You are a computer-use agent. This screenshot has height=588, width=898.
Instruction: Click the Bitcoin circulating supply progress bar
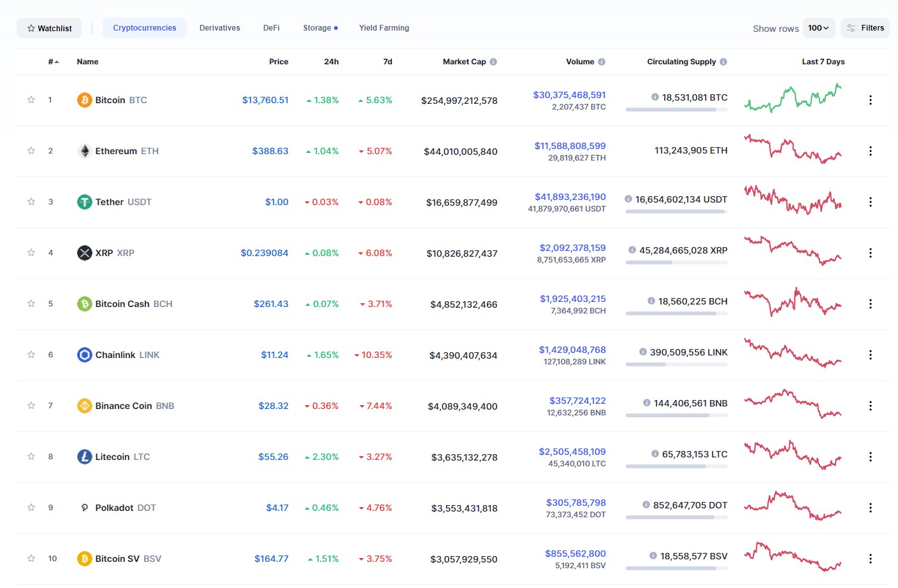tap(677, 110)
